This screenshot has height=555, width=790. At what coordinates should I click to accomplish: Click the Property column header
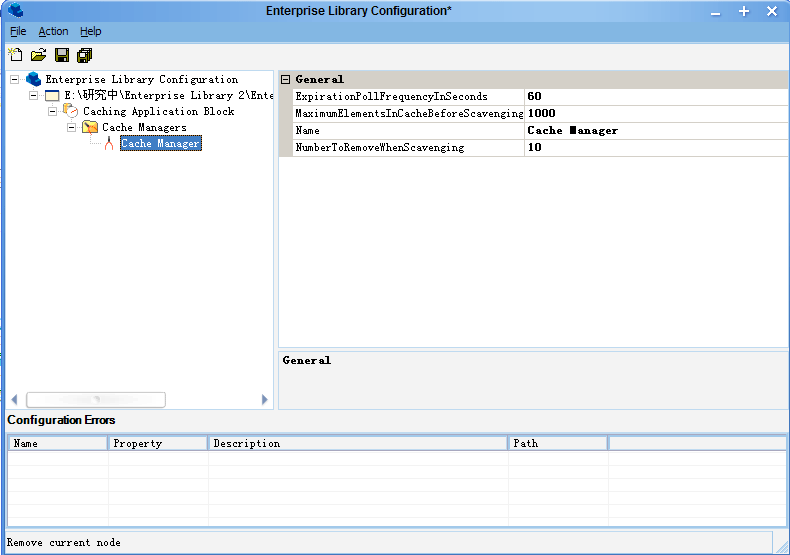pyautogui.click(x=158, y=443)
